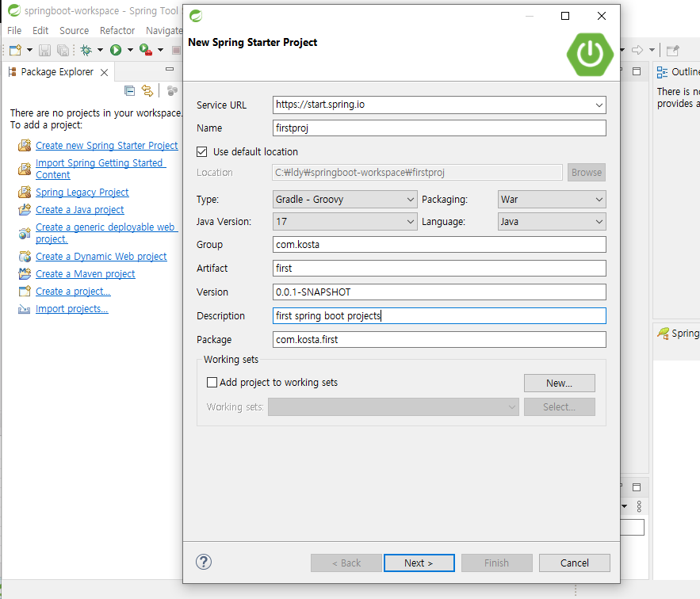The height and width of the screenshot is (599, 700).
Task: Toggle Link with Editor in Package Explorer
Action: 147,91
